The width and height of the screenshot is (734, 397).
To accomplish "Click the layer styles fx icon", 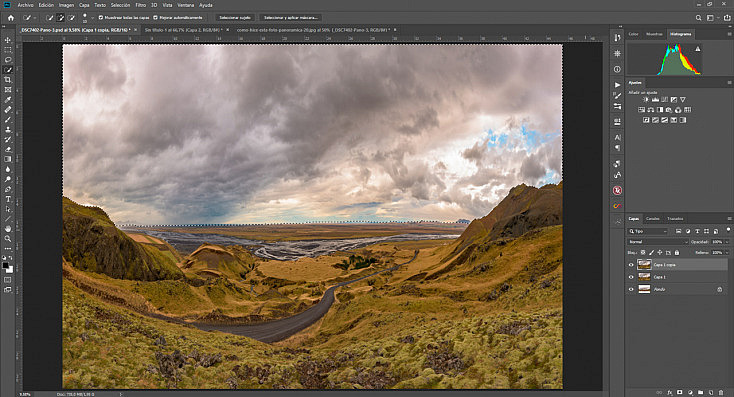I will pos(670,392).
